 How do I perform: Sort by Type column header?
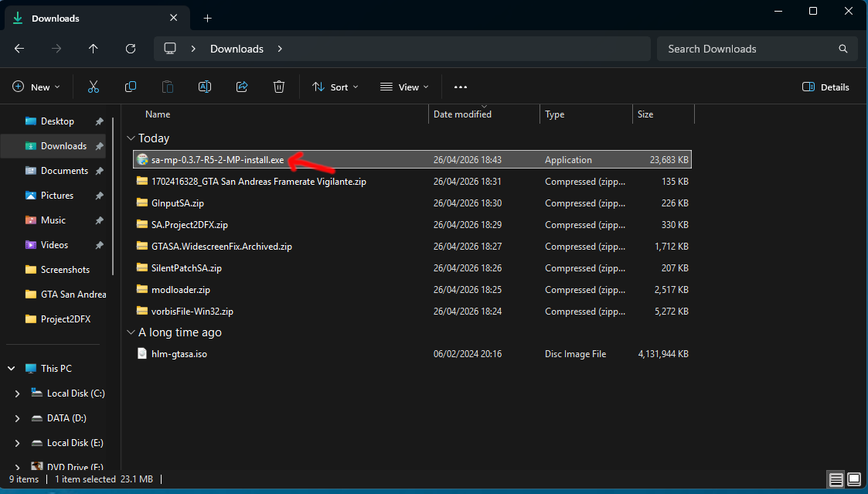point(555,114)
